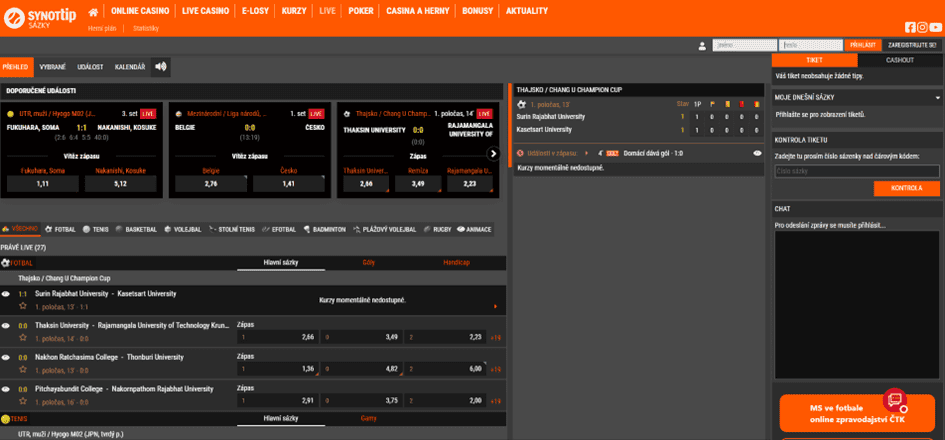Filter live events by Basketbal
This screenshot has height=440, width=945.
coord(136,230)
